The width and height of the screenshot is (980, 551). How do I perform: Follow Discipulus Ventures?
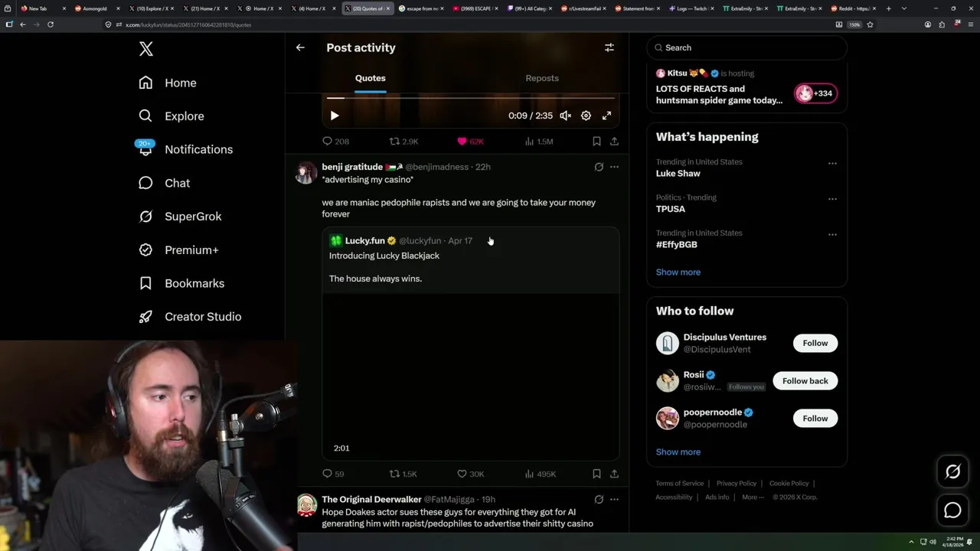(815, 344)
